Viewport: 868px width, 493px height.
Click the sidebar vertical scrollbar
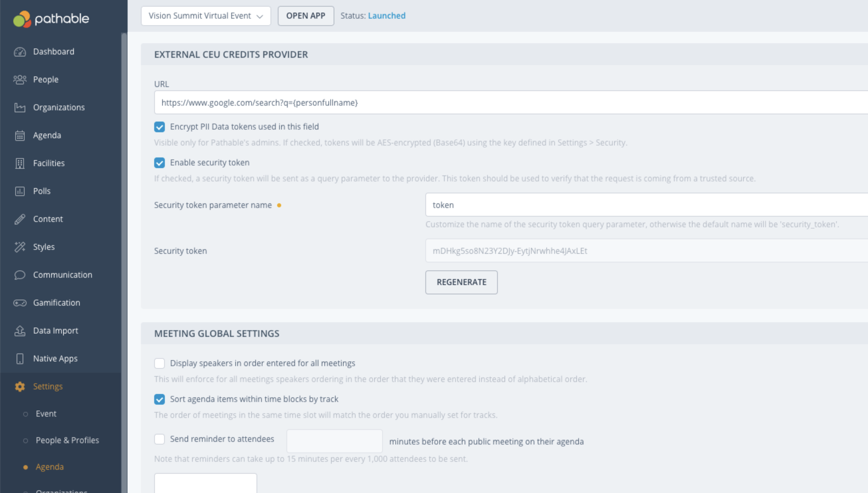[x=124, y=263]
